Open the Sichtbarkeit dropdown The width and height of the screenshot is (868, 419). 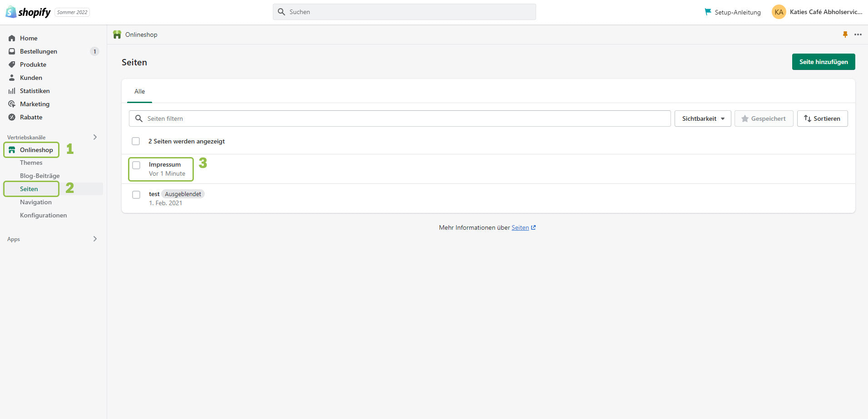tap(703, 118)
